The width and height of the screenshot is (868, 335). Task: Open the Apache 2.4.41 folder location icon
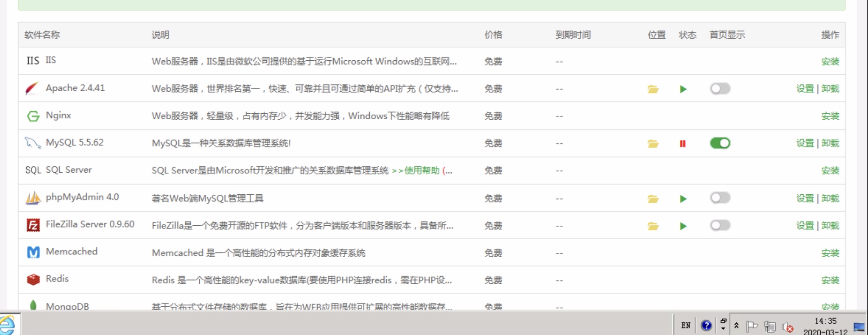pyautogui.click(x=653, y=89)
